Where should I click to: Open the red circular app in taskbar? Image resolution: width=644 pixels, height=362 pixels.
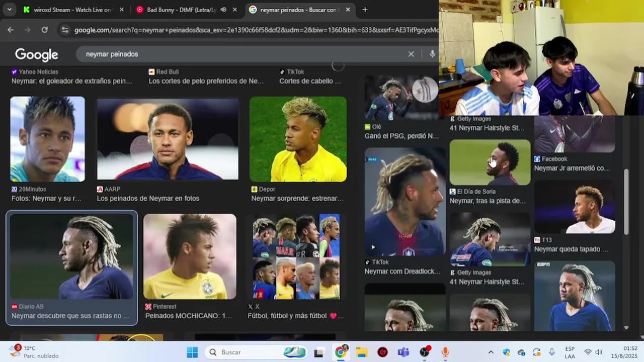(x=382, y=352)
